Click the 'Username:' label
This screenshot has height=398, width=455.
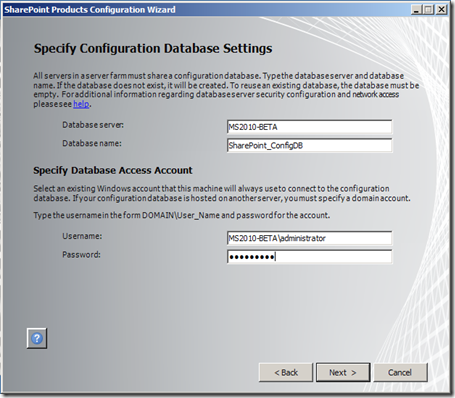(82, 236)
